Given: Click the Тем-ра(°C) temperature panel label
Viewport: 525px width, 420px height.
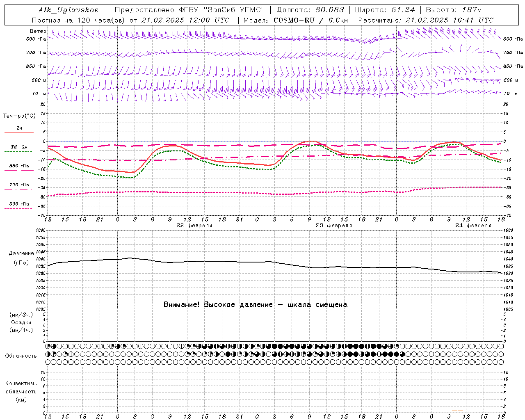Looking at the screenshot, I should [x=19, y=116].
